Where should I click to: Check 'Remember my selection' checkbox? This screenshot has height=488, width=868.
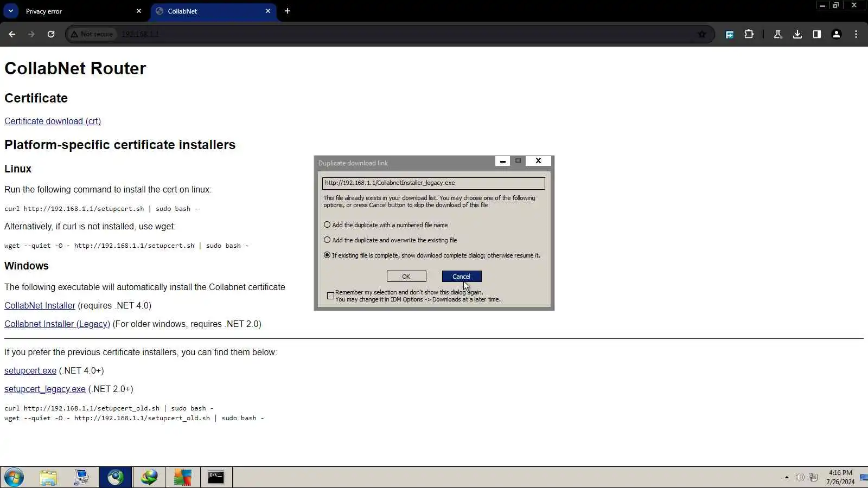click(330, 296)
